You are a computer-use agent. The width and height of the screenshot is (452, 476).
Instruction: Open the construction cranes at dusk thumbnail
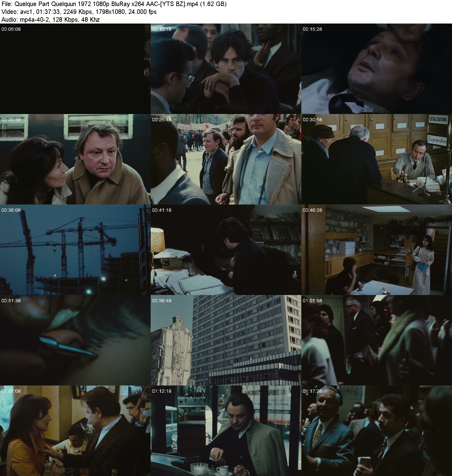coord(75,250)
